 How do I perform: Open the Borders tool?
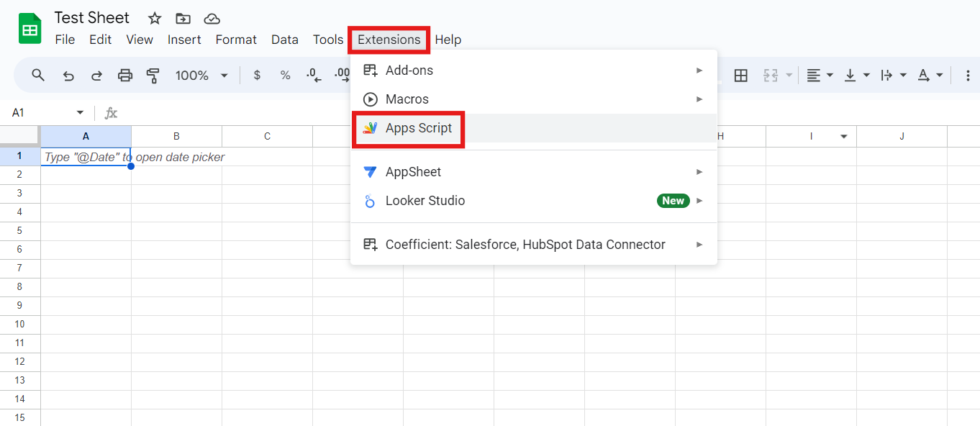tap(741, 75)
